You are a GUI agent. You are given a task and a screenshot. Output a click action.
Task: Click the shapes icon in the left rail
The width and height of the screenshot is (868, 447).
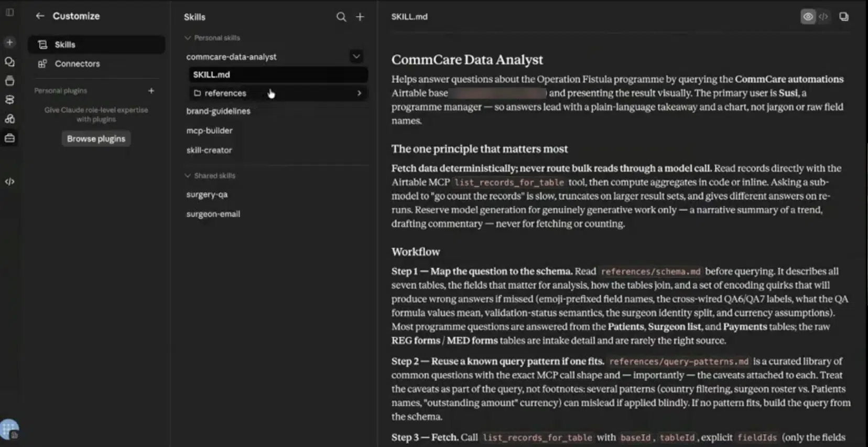tap(9, 119)
